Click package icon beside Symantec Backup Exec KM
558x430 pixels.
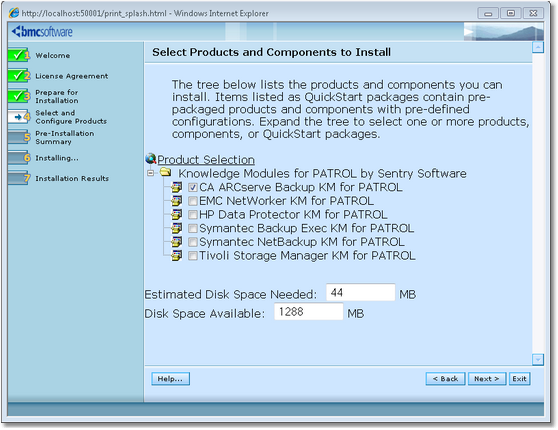coord(177,228)
